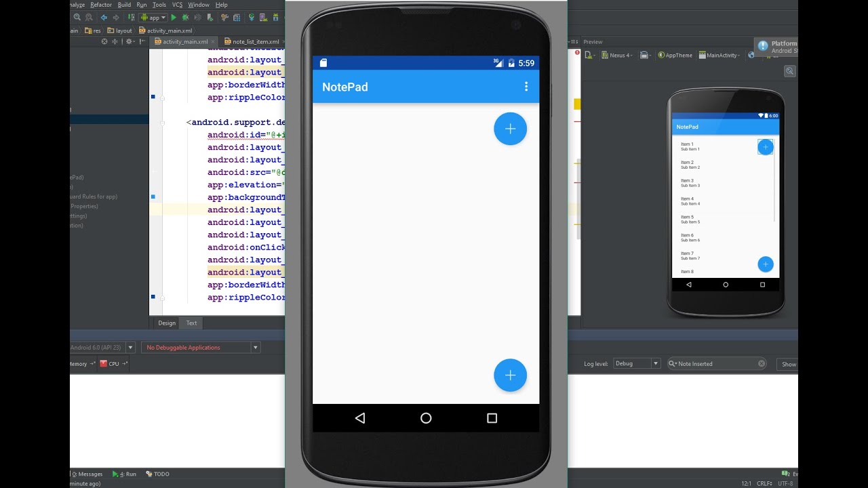Click the locale globe icon in Preview
The image size is (868, 488).
(751, 56)
